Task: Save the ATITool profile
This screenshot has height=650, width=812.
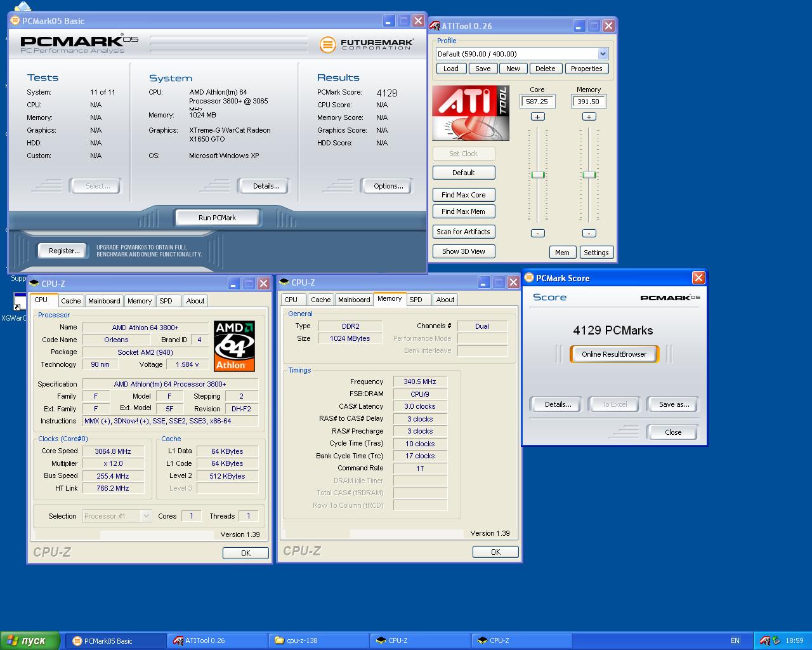Action: pos(483,69)
